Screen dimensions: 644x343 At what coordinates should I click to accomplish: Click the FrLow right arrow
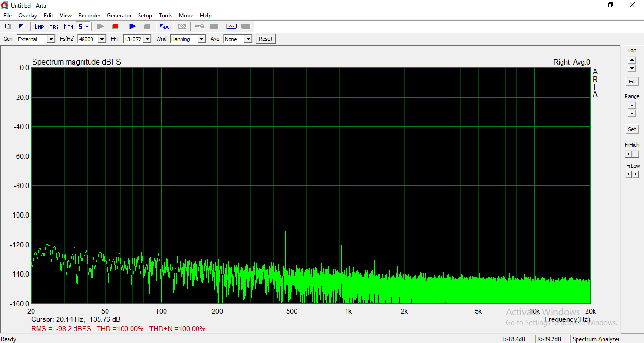(x=636, y=174)
